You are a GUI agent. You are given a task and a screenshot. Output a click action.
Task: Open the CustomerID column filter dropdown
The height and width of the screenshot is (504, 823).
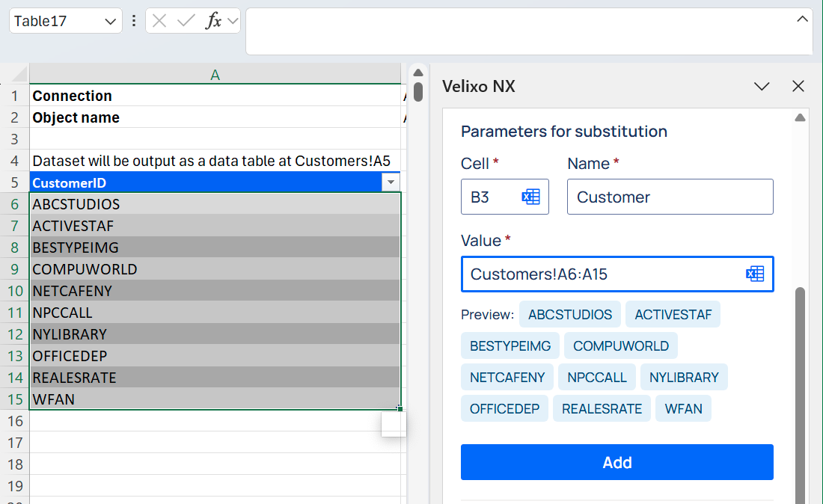[390, 182]
